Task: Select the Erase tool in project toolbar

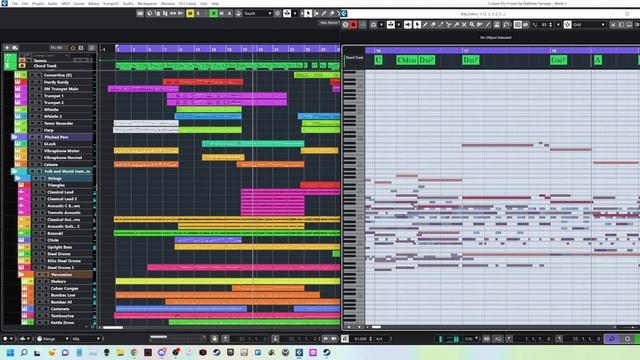Action: 332,13
